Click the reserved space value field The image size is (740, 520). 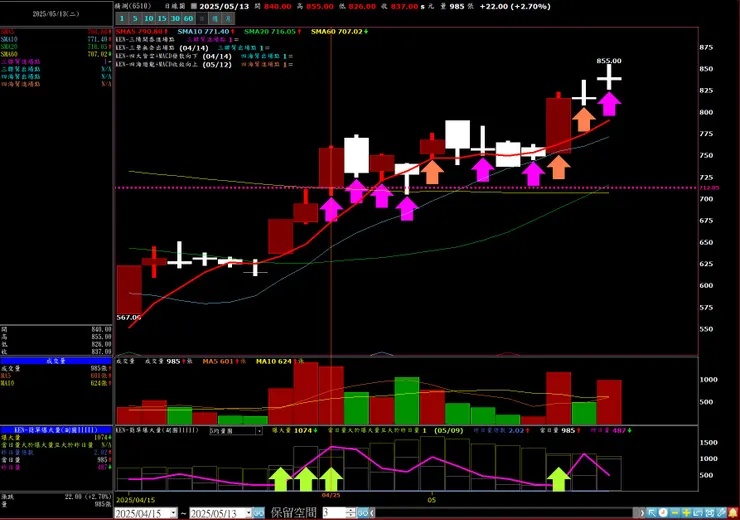(334, 513)
